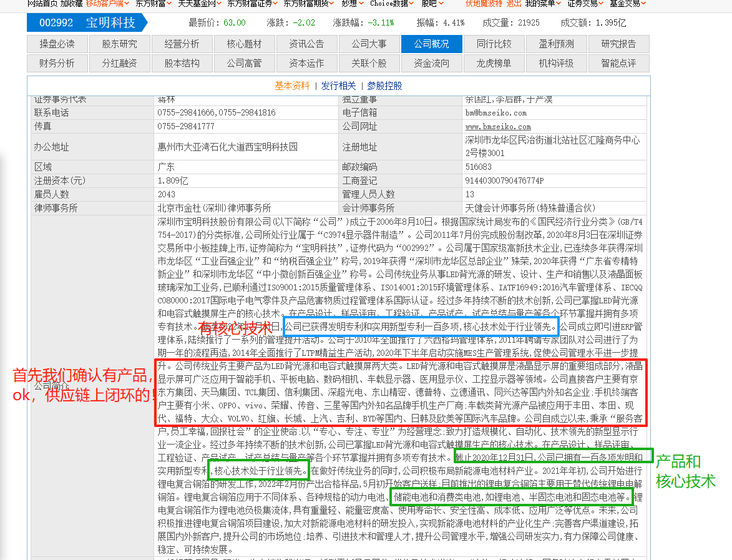732x560 pixels.
Task: Open the 资金流向 tab
Action: 432,63
